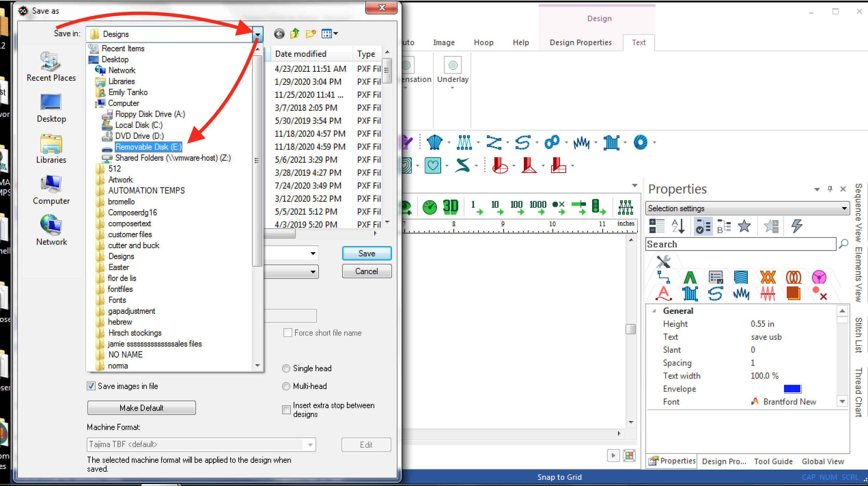Switch to the Tool Guide tab
868x486 pixels.
773,461
